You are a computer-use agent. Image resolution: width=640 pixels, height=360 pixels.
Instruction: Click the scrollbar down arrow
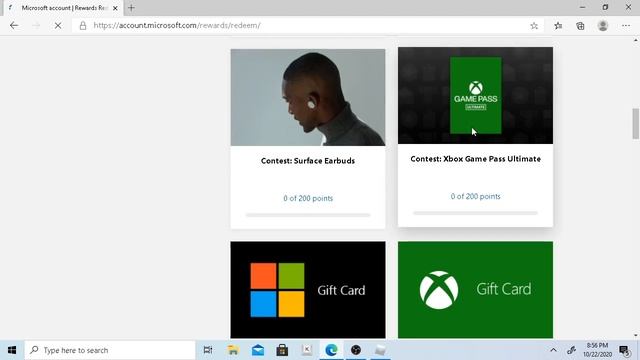point(636,335)
